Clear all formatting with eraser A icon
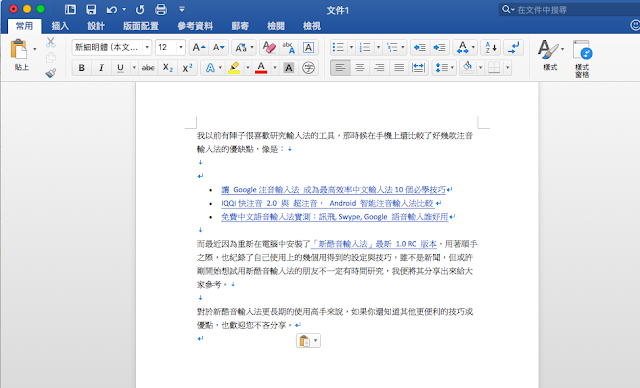The width and height of the screenshot is (640, 388). tap(269, 48)
